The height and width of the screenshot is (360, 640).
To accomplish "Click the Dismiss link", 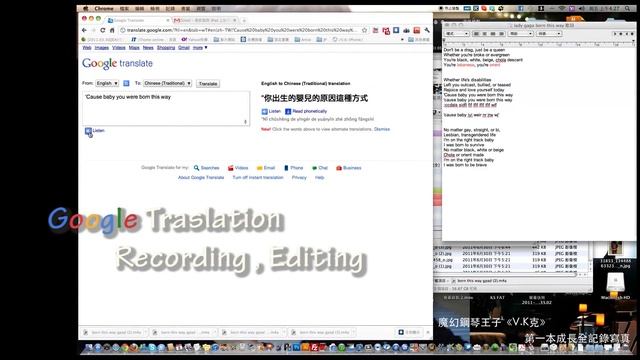I will (382, 129).
